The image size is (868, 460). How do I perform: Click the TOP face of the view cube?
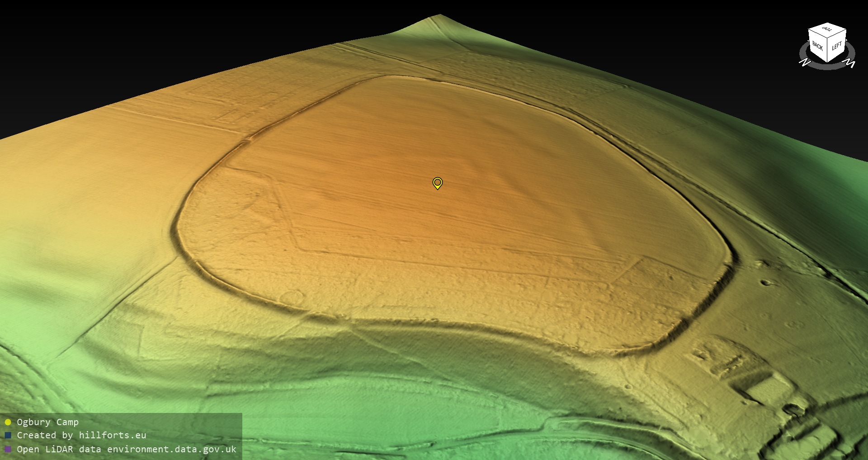827,30
